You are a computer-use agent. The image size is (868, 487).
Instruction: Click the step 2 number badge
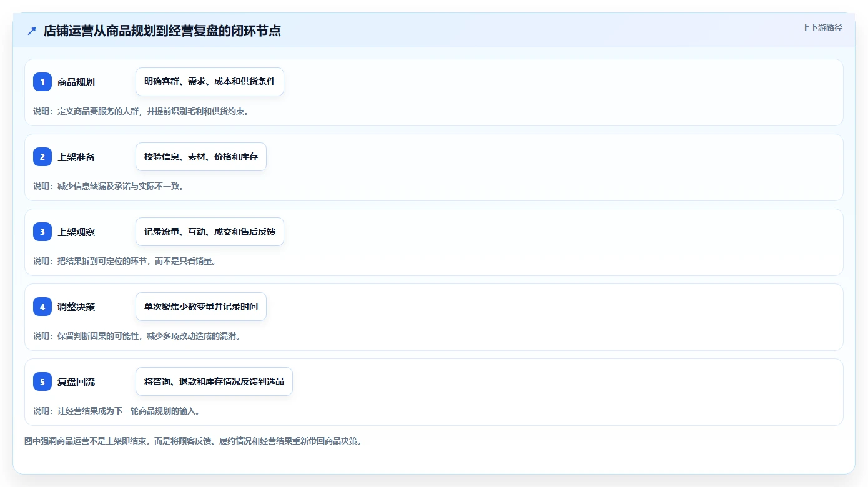click(x=42, y=157)
